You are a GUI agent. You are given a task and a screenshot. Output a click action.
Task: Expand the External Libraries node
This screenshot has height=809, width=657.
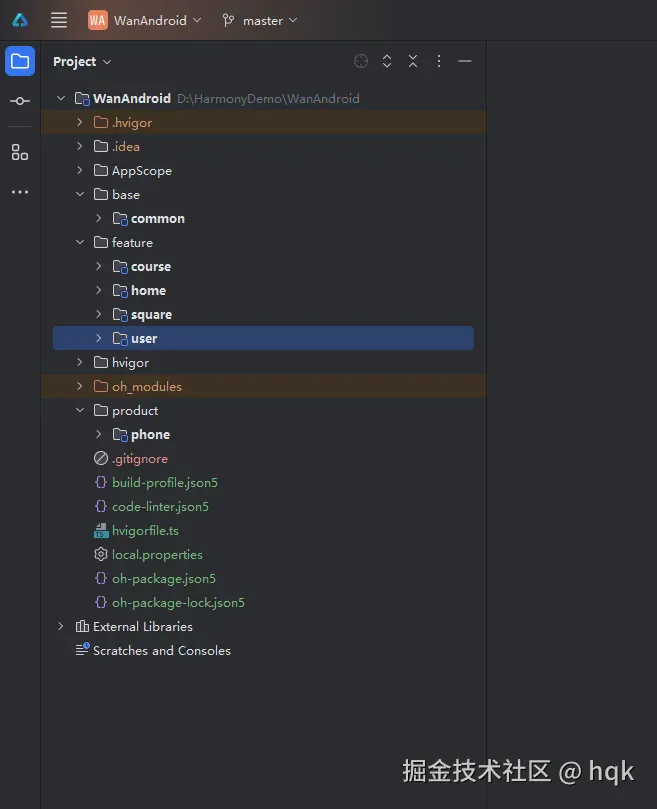coord(61,626)
